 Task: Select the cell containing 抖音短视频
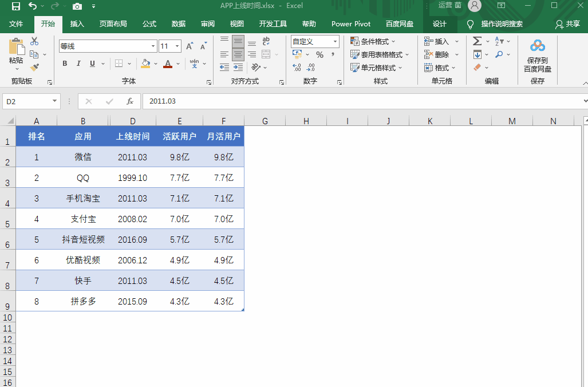click(83, 239)
